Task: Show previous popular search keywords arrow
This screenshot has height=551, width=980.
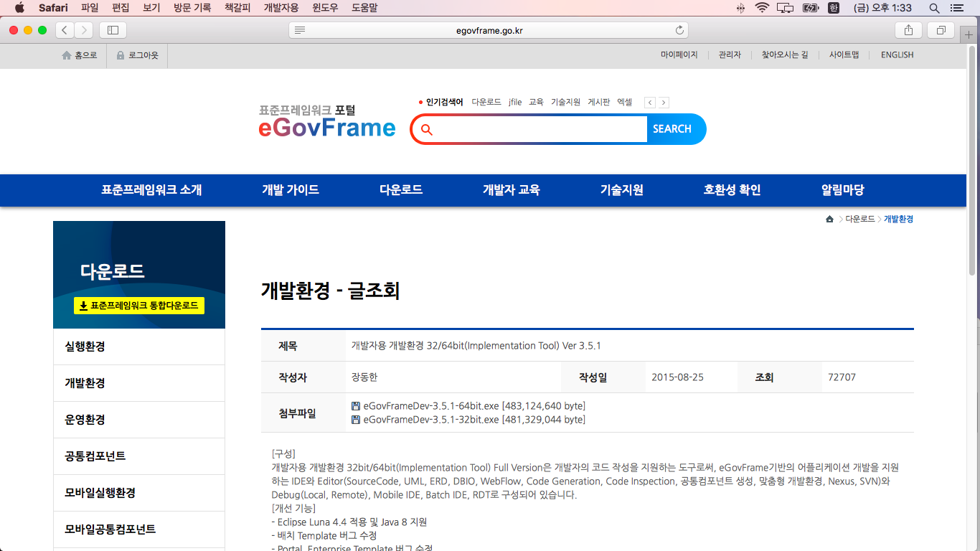Action: point(650,103)
